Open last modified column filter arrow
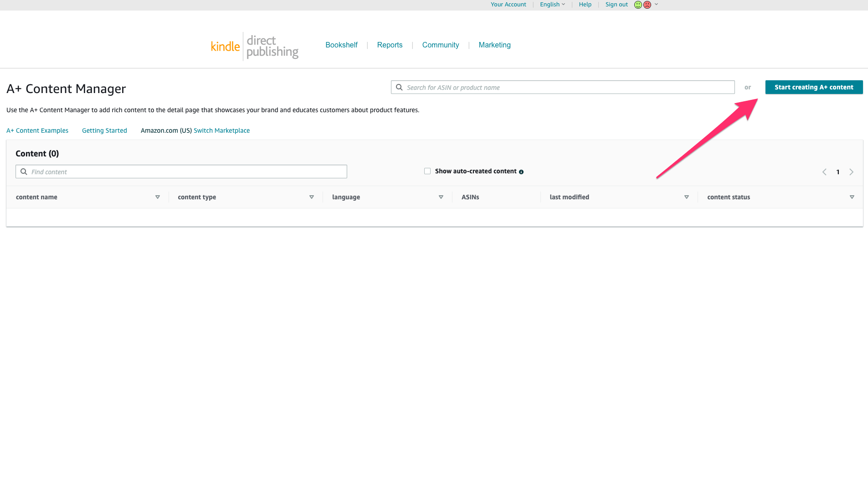The width and height of the screenshot is (868, 478). (x=687, y=197)
